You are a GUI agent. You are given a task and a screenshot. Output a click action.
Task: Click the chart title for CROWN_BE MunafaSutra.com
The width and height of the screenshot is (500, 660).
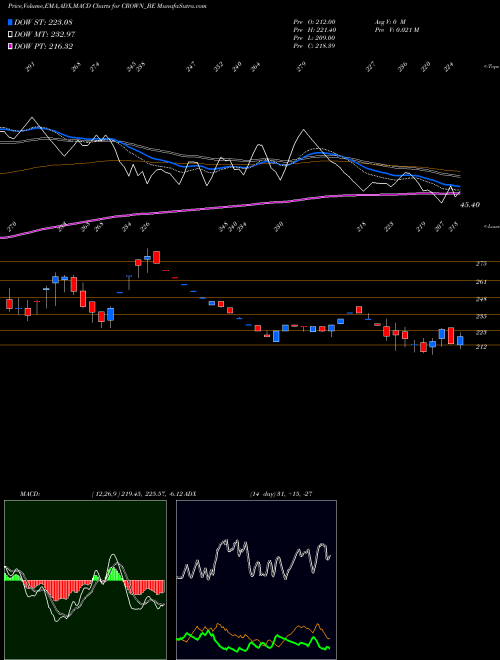107,7
